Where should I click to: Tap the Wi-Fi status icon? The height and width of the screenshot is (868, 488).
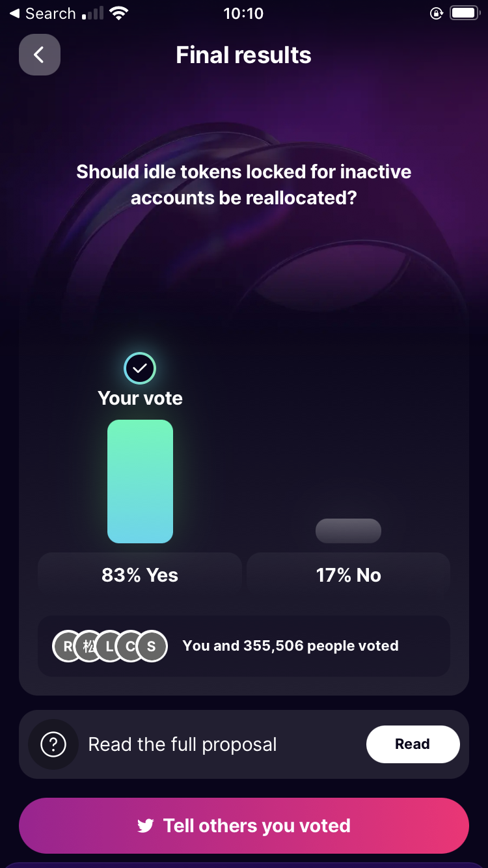point(118,14)
